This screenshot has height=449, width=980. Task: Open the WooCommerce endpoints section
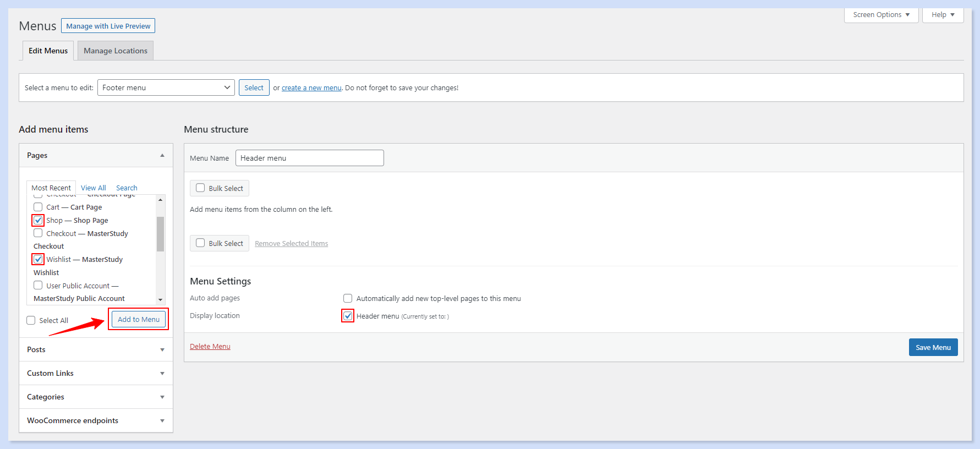162,421
